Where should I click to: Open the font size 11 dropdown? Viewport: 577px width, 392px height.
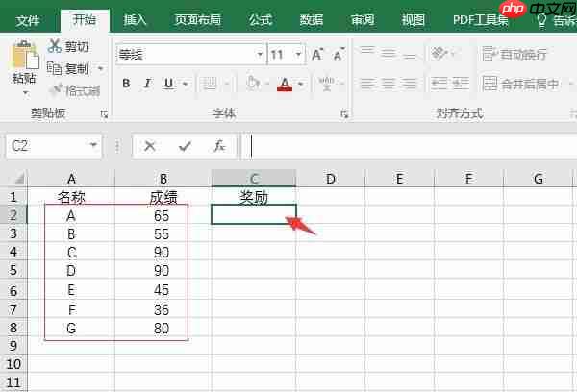pyautogui.click(x=298, y=55)
